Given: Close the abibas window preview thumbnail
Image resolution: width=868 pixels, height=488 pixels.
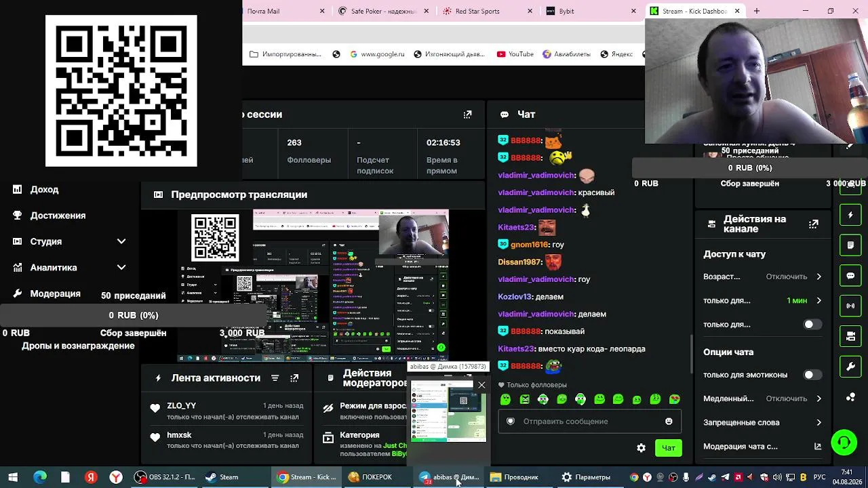Looking at the screenshot, I should [481, 385].
